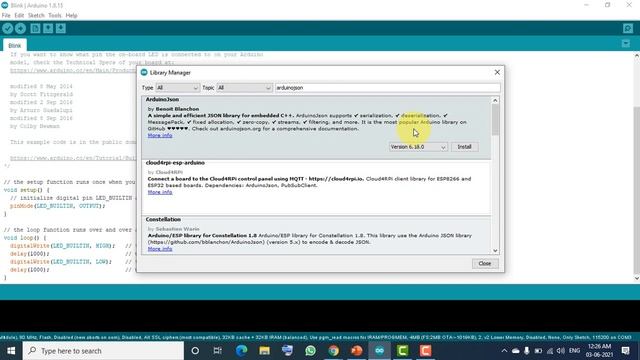Open the green Camtasia taskbar icon
This screenshot has width=640, height=360.
[x=402, y=351]
